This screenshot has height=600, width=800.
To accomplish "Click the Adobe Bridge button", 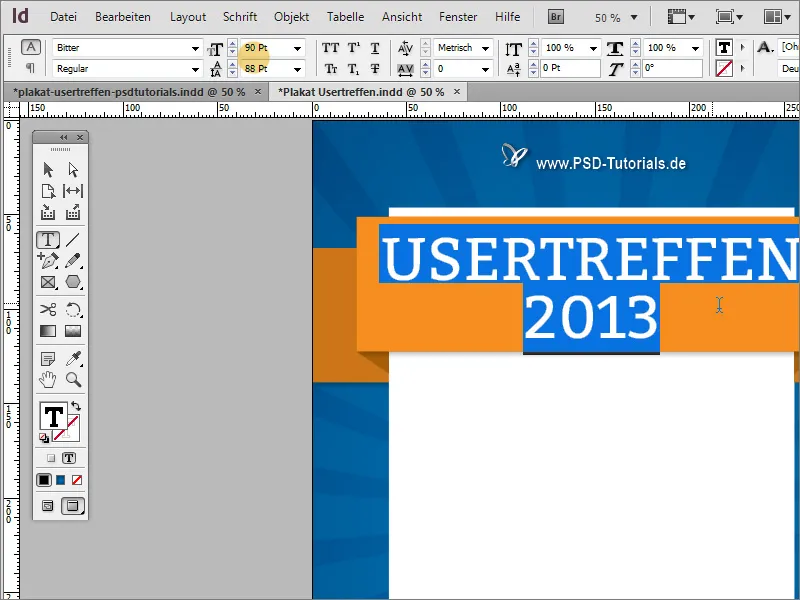I will (554, 16).
